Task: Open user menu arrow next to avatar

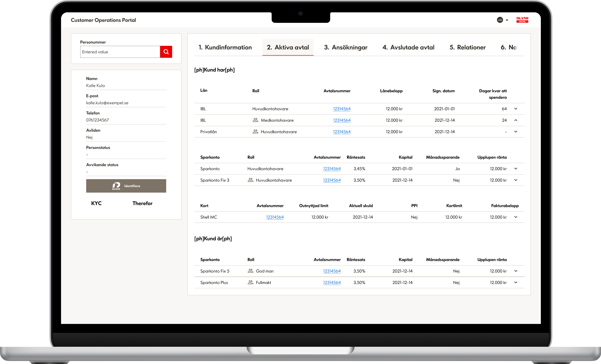Action: [507, 20]
